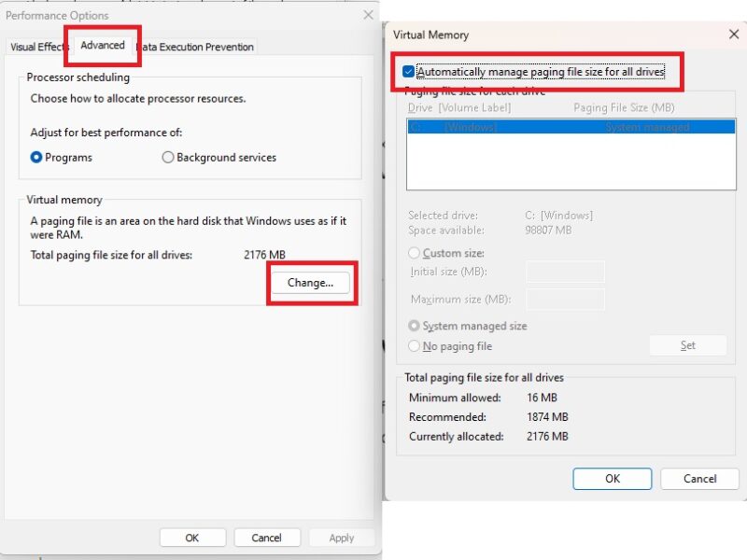Click the Apply button
The height and width of the screenshot is (560, 747).
tap(342, 537)
